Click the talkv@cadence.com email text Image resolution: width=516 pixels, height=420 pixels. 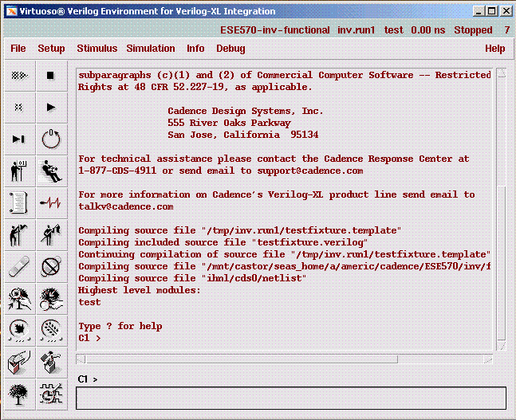pos(126,207)
